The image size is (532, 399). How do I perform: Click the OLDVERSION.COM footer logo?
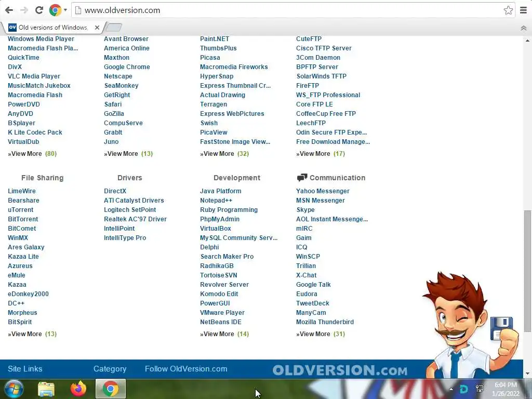tap(340, 370)
